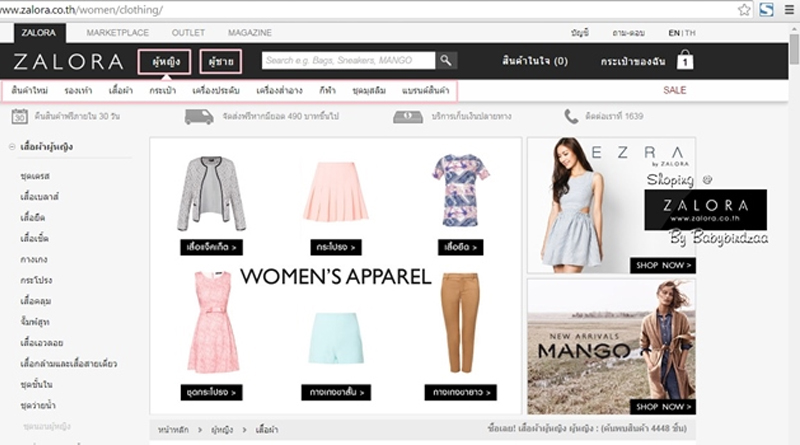Screen dimensions: 800x445
Task: Click the 30-day return calendar icon
Action: pos(19,116)
